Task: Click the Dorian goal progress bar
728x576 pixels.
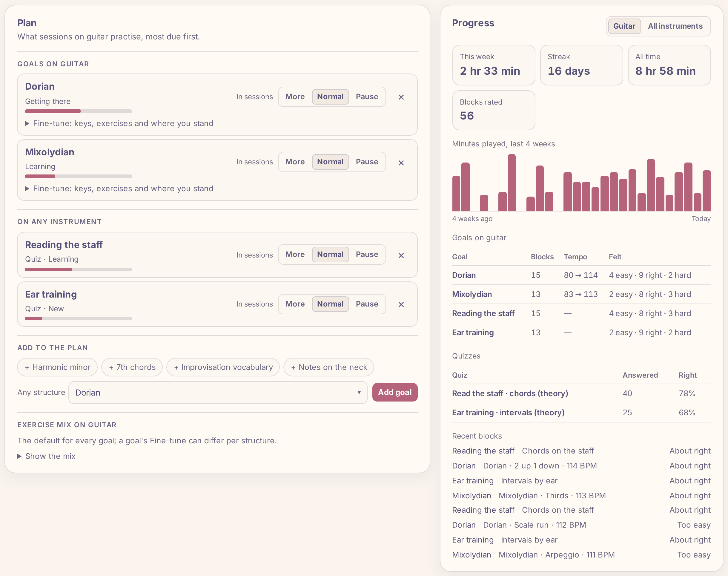Action: tap(79, 111)
